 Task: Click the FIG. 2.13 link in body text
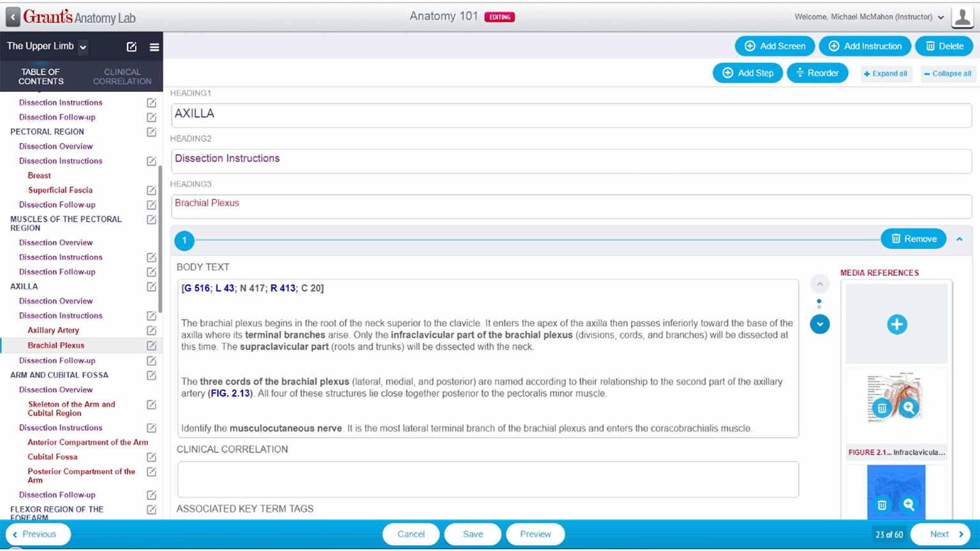point(230,393)
